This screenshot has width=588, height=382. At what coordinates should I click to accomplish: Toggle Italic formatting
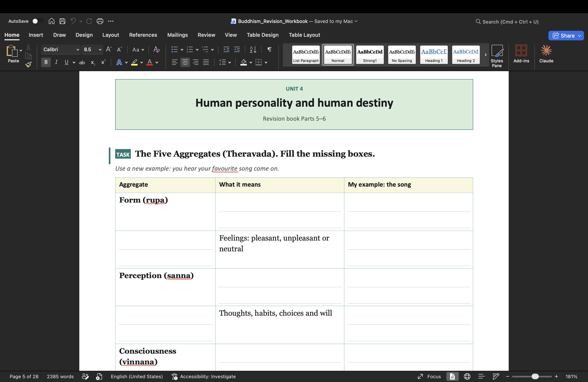tap(56, 62)
